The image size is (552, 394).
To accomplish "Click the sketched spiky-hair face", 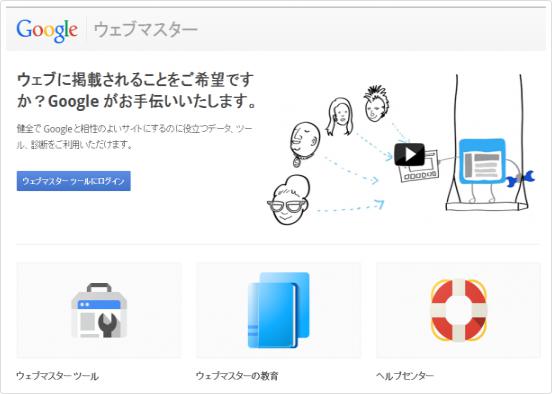I will 377,103.
